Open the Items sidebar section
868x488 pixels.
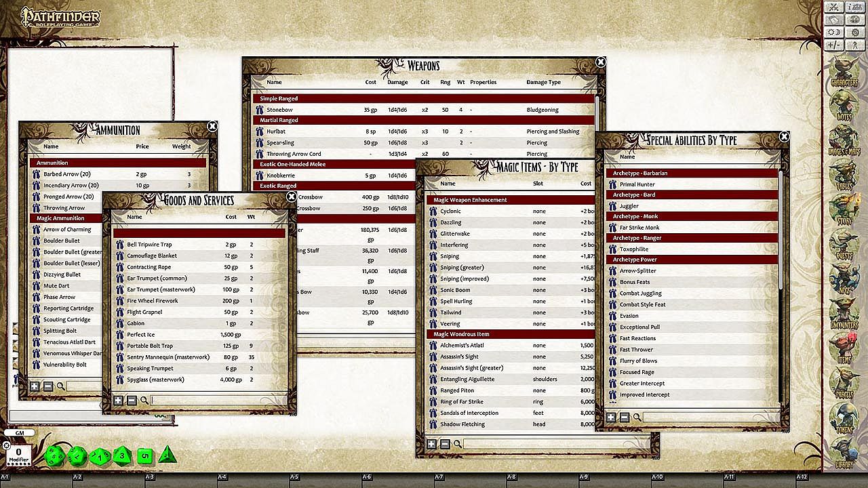point(844,348)
